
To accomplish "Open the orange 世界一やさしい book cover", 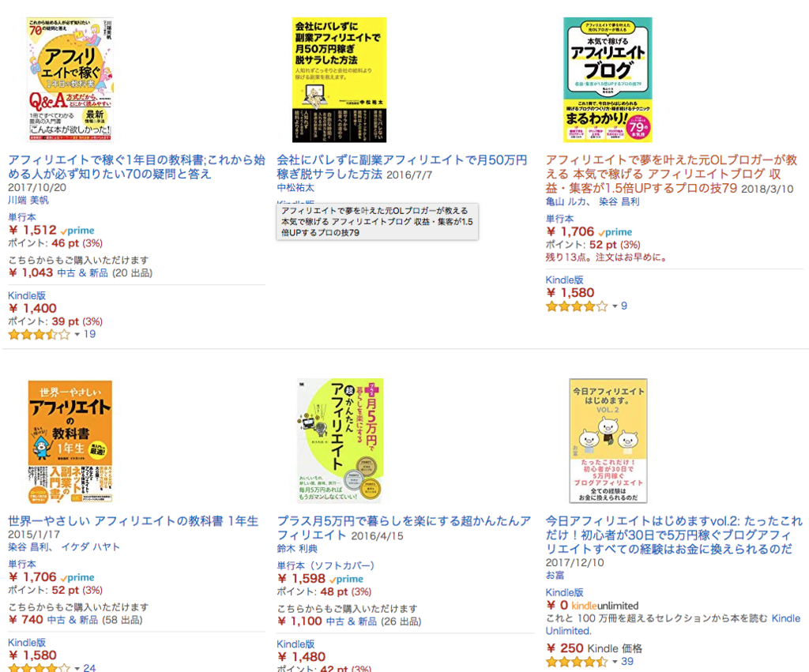I will (x=70, y=441).
